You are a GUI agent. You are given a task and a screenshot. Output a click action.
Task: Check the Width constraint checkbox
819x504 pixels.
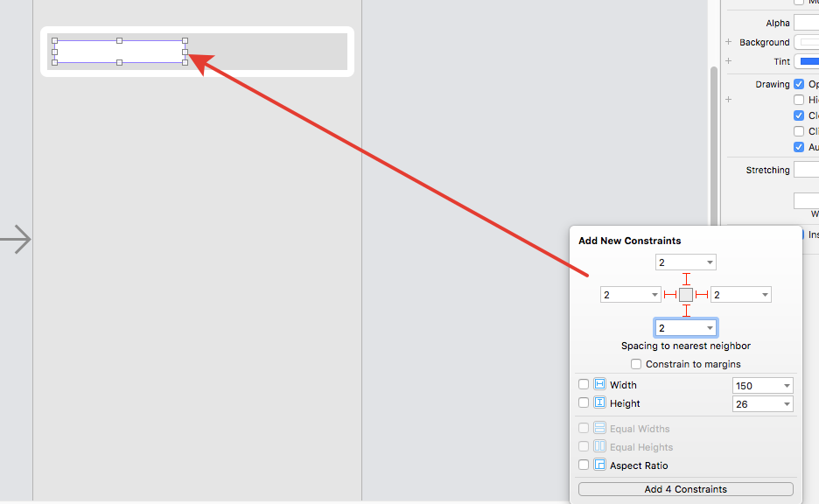(584, 384)
